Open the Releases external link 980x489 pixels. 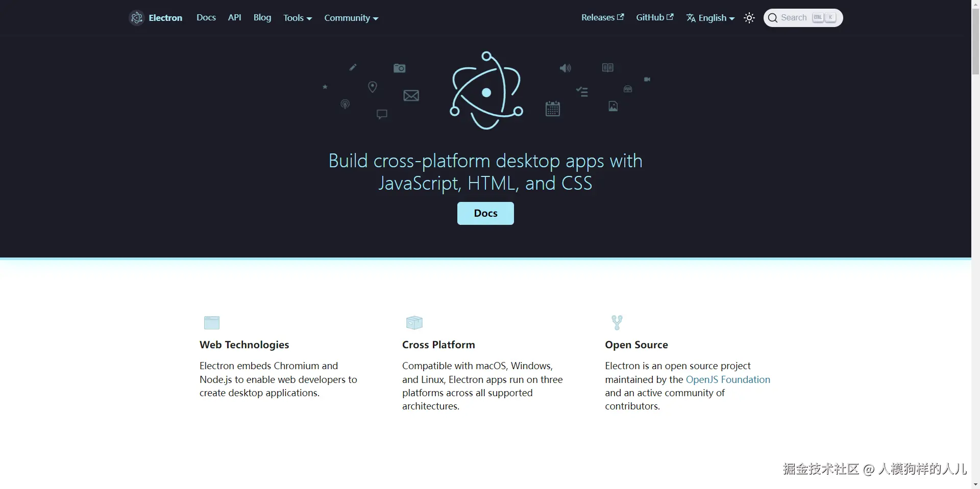pos(602,17)
